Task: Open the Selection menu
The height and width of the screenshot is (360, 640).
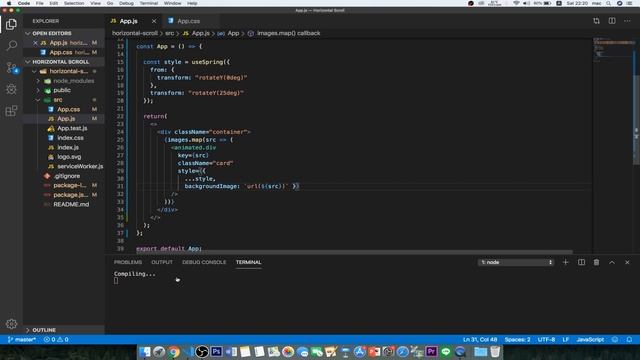Action: click(74, 3)
